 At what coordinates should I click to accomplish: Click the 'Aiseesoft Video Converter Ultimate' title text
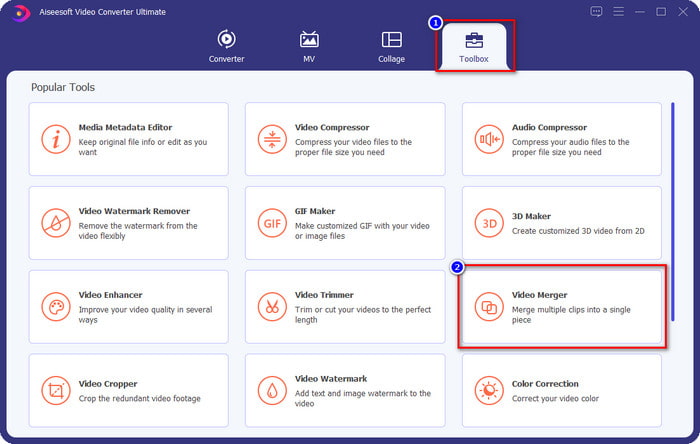click(x=102, y=12)
